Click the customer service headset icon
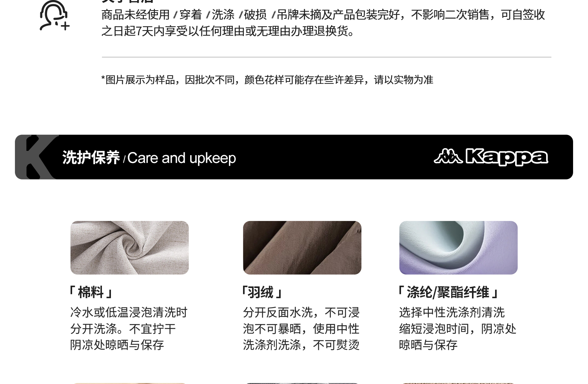 54,15
